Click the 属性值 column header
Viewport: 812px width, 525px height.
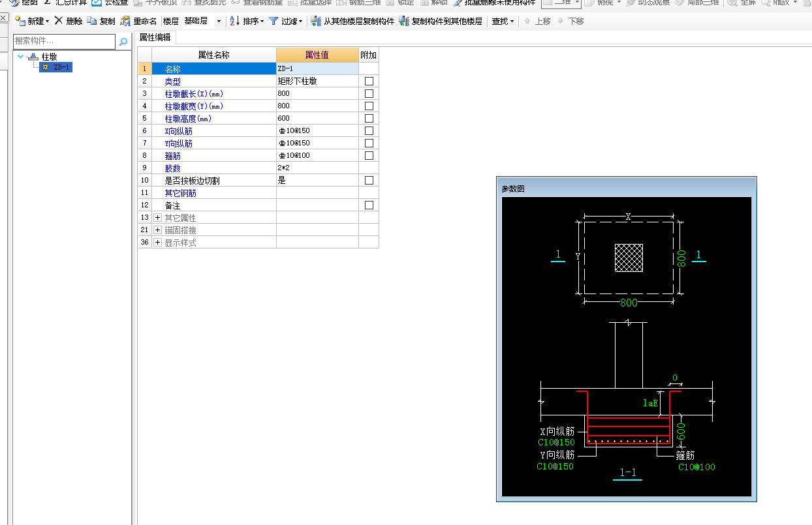(317, 55)
